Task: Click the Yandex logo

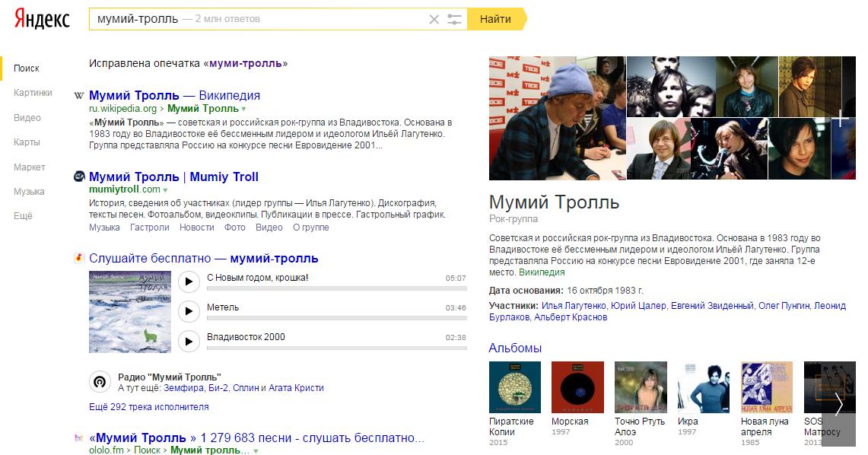Action: pyautogui.click(x=42, y=18)
